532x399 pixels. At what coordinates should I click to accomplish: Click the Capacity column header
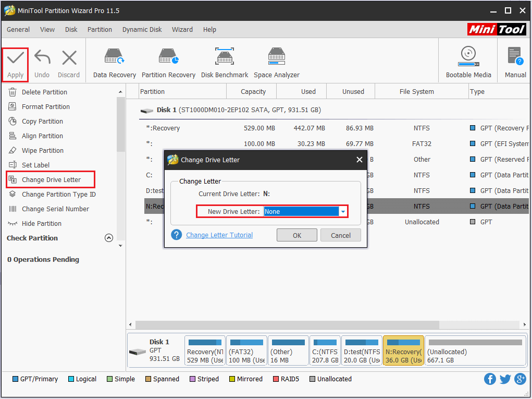click(x=253, y=92)
